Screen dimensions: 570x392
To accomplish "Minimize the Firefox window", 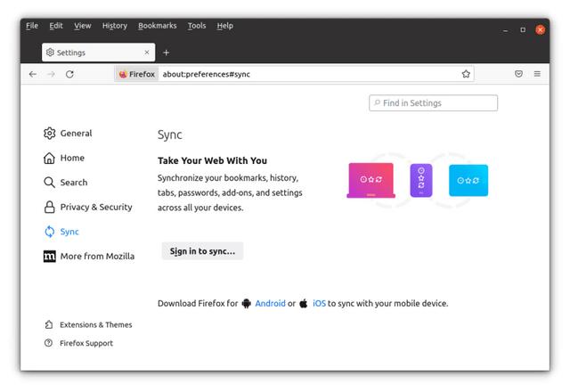I will pos(505,30).
